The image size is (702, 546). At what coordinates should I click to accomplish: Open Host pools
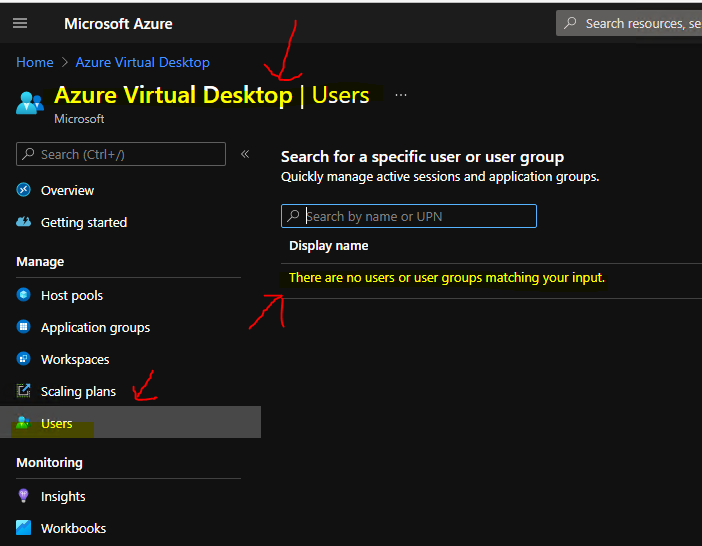(x=72, y=295)
